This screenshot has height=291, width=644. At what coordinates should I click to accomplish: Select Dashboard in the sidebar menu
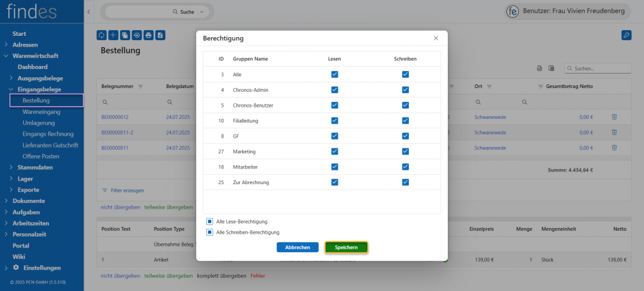pyautogui.click(x=33, y=67)
